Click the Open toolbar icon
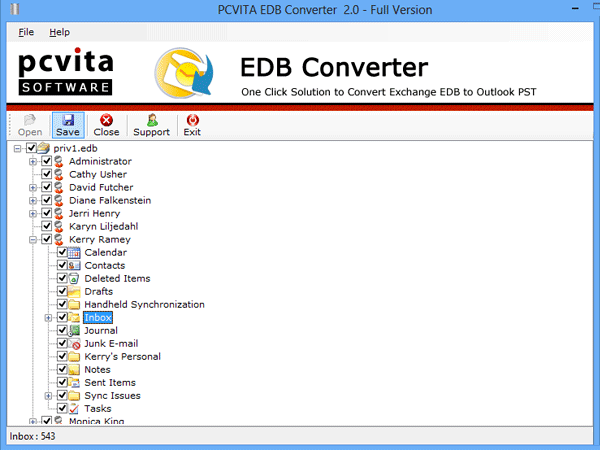This screenshot has width=600, height=450. pos(30,120)
